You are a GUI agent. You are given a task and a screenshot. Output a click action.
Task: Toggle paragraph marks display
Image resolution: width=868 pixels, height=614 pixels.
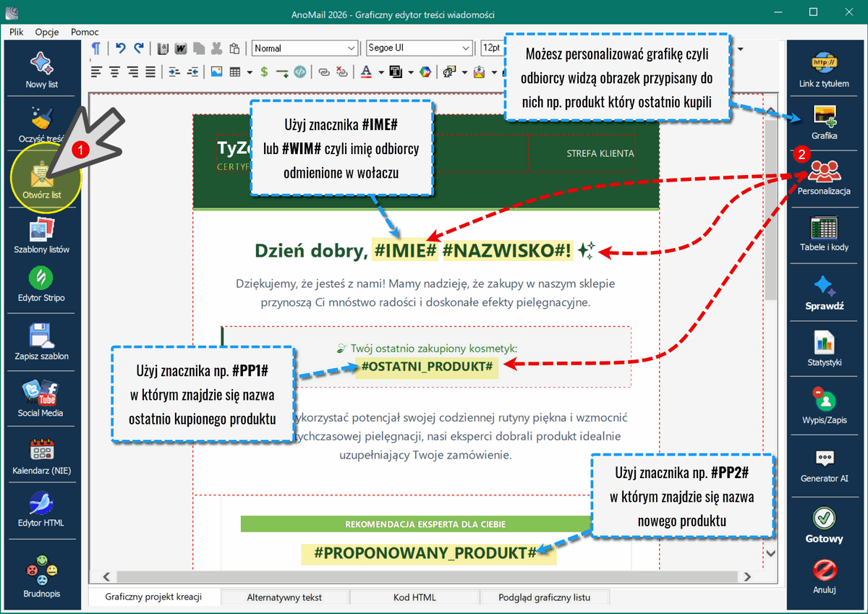pos(95,48)
